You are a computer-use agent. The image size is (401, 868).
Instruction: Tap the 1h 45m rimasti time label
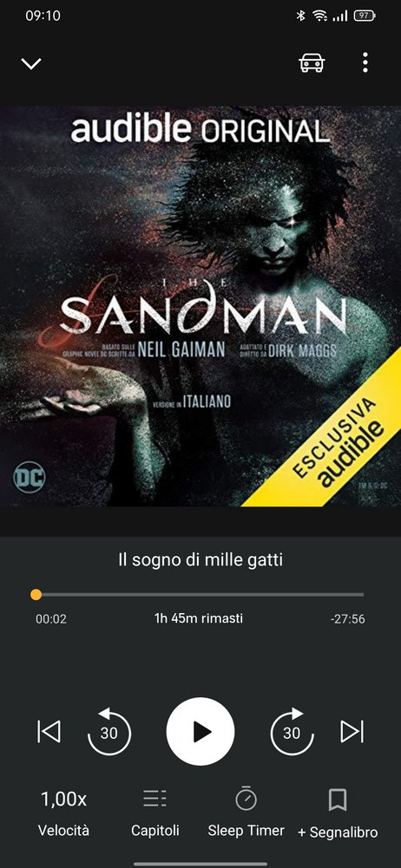click(x=198, y=618)
